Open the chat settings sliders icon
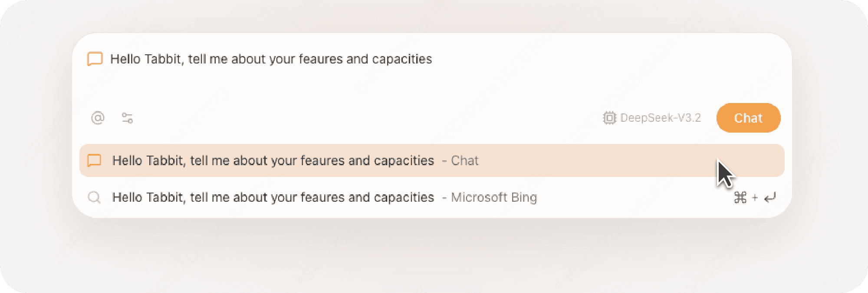868x293 pixels. tap(127, 118)
